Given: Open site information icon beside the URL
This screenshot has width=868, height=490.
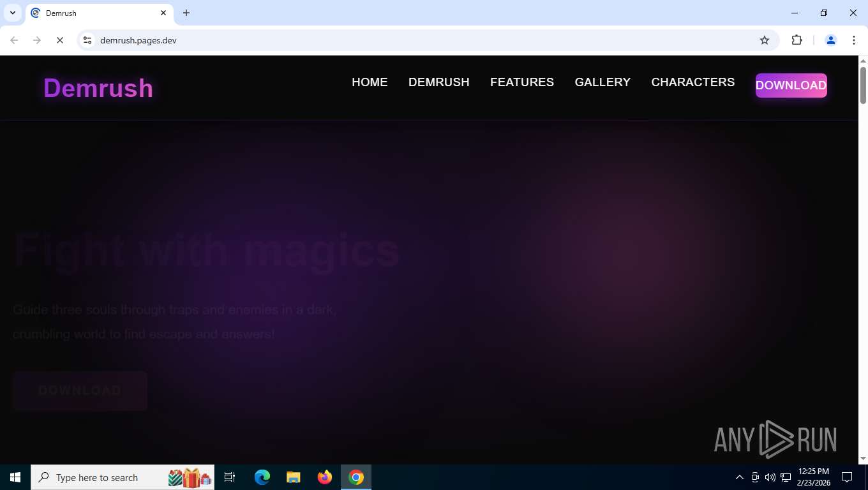Looking at the screenshot, I should tap(87, 40).
